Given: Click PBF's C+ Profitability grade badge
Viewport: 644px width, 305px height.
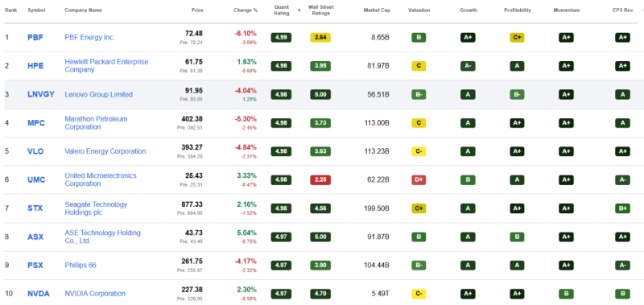Looking at the screenshot, I should click(x=517, y=38).
